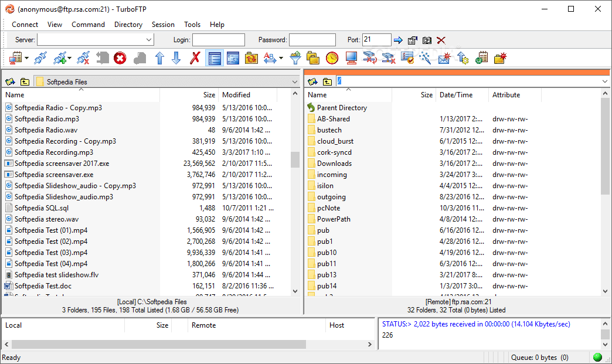Expand the remote path dropdown
This screenshot has width=612, height=364.
604,81
